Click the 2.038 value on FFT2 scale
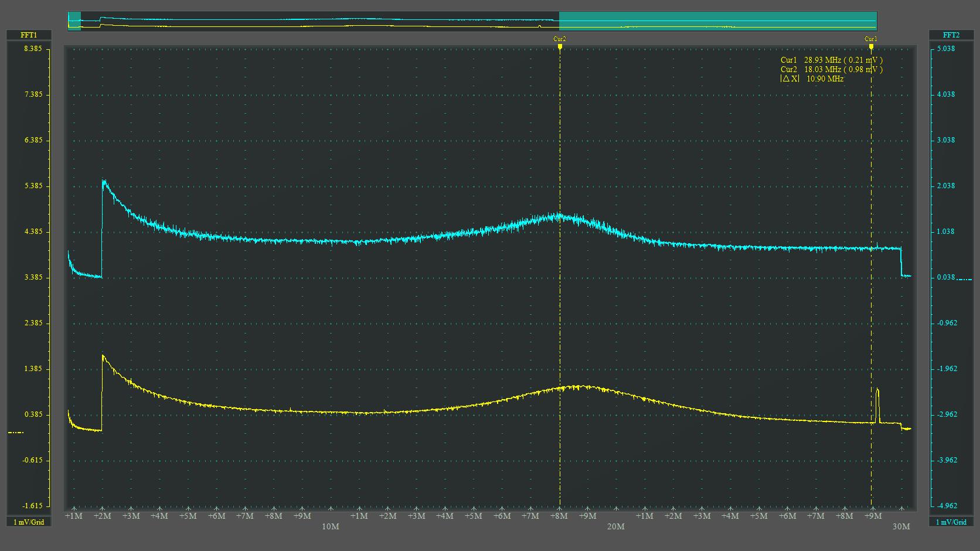 (x=946, y=186)
